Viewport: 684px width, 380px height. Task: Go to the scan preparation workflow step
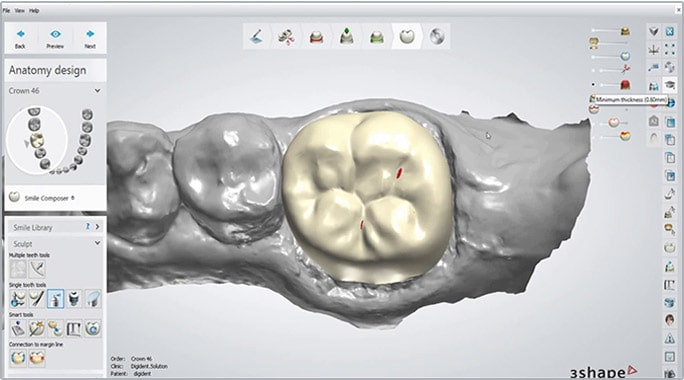coord(256,36)
